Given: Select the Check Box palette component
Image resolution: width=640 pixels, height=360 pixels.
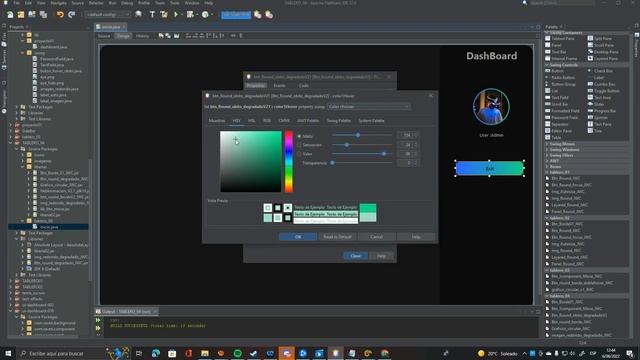Looking at the screenshot, I should [x=600, y=71].
